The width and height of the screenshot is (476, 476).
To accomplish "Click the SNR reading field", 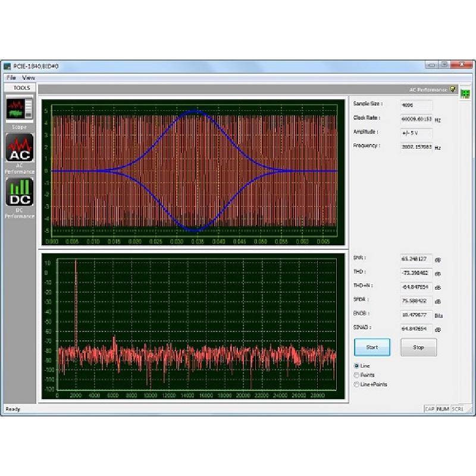I will tap(416, 259).
